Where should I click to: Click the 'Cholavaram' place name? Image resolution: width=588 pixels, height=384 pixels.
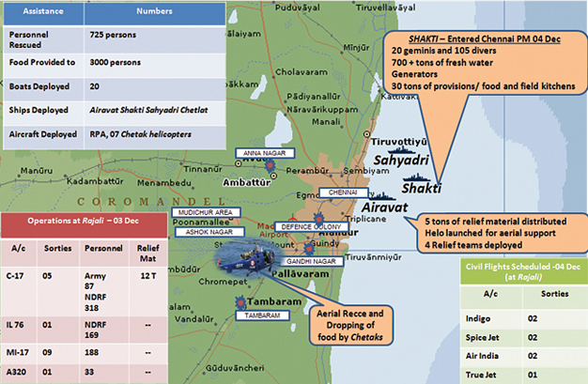point(302,71)
